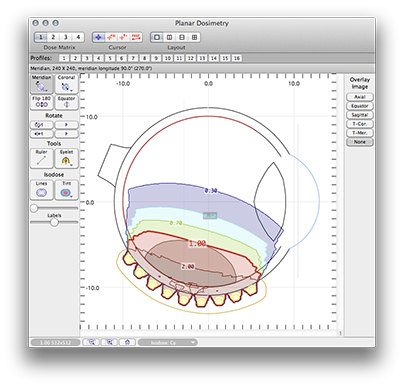Screen dimensions: 404x387
Task: Select Dose Matrix 2
Action: [53, 37]
